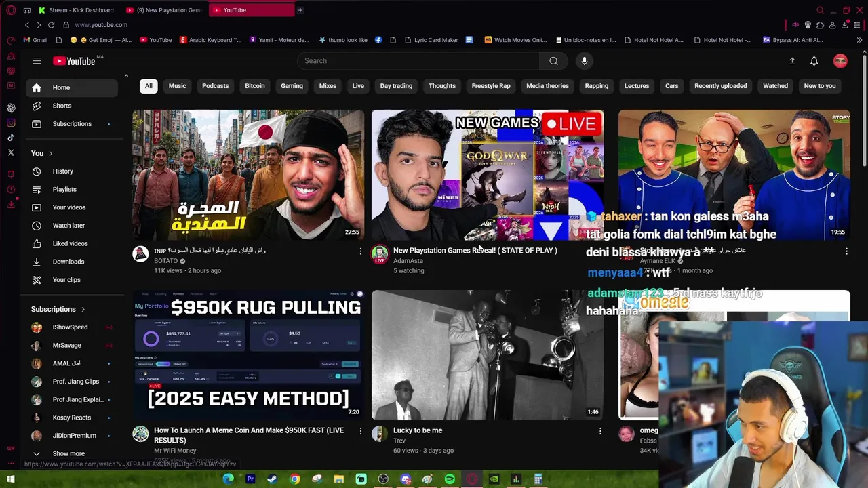868x488 pixels.
Task: Open the Create upload icon
Action: (x=792, y=61)
